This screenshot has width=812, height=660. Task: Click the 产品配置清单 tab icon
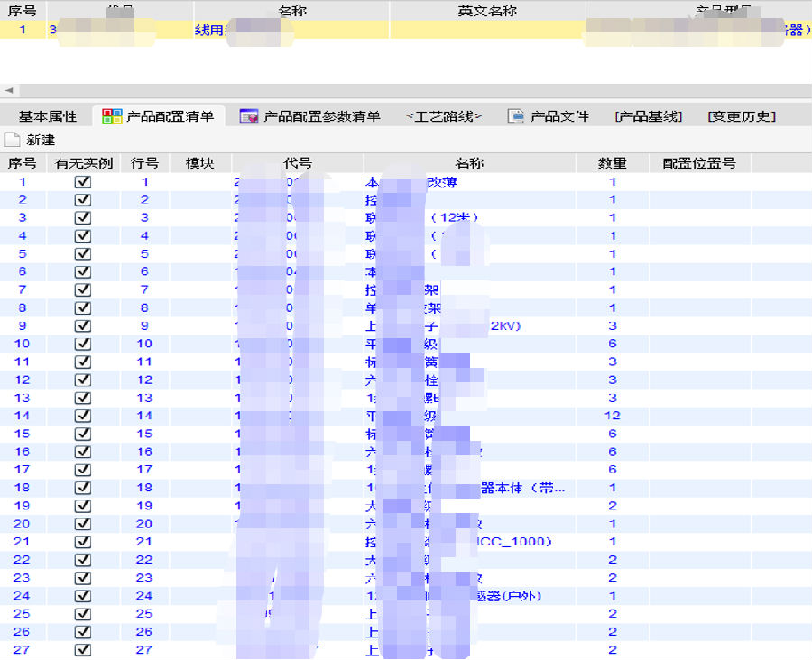click(112, 116)
